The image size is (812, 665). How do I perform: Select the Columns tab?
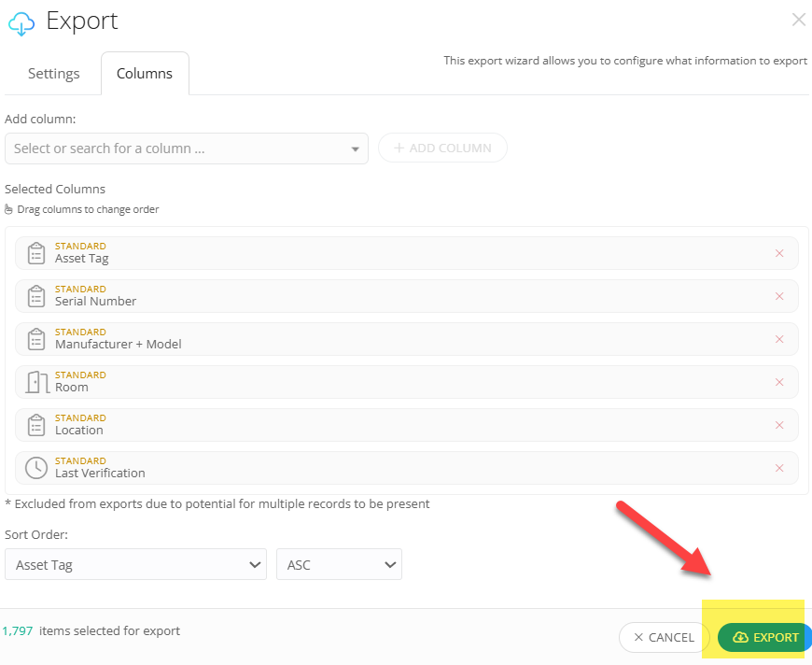click(x=145, y=73)
